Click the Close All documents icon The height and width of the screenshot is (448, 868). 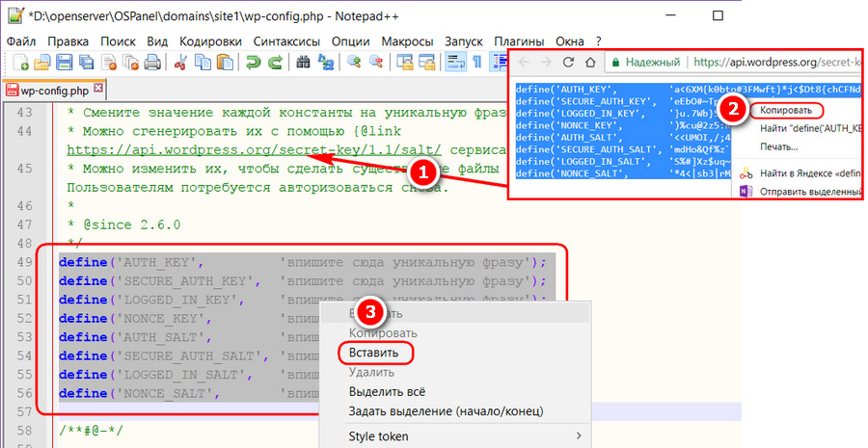(x=130, y=62)
